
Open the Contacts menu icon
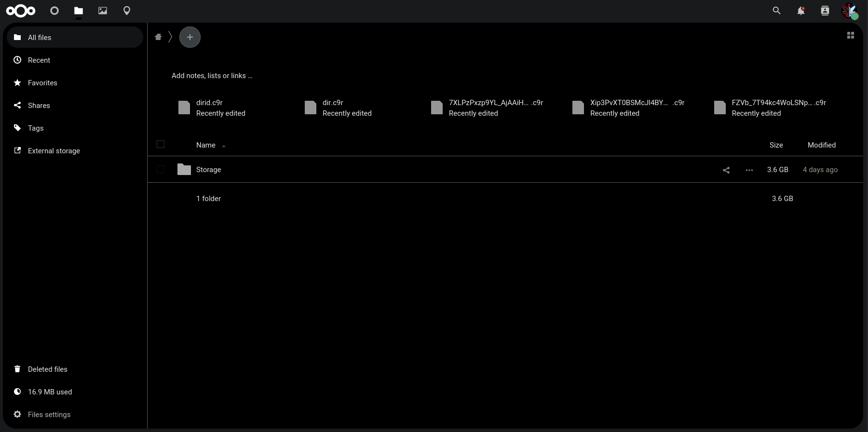click(x=825, y=11)
